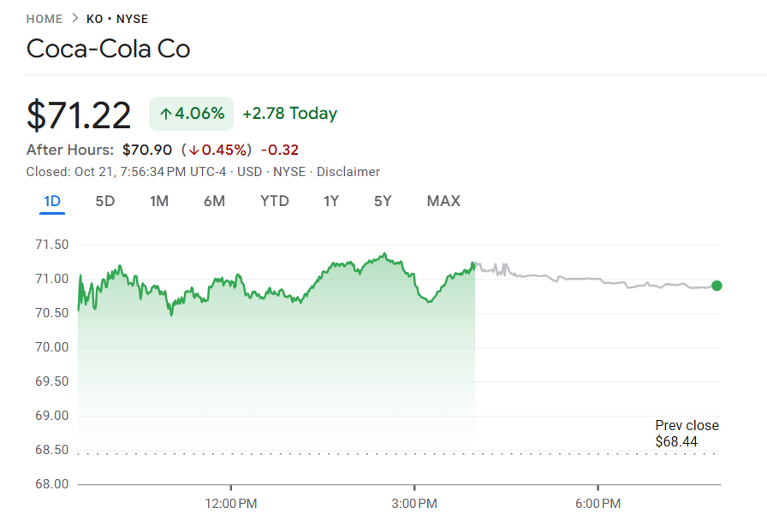Click the Prev close $68.44 label
767x532 pixels.
[x=687, y=434]
